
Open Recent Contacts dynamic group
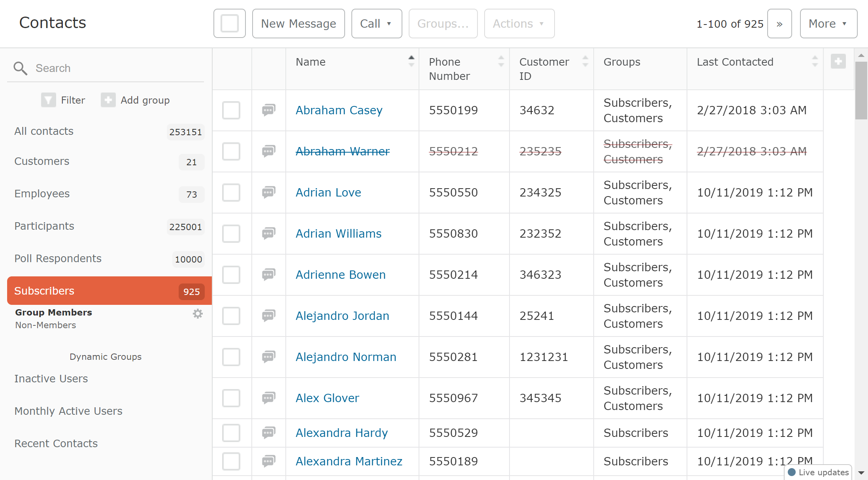pyautogui.click(x=56, y=443)
